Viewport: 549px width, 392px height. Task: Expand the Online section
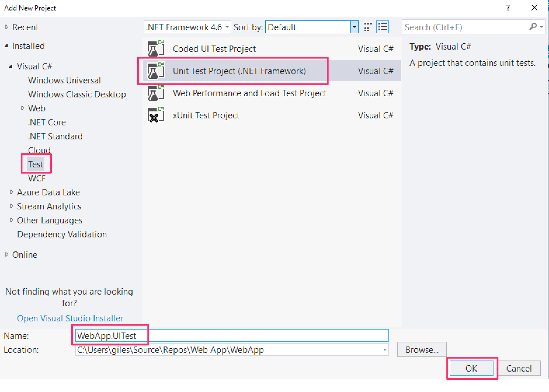(x=7, y=254)
